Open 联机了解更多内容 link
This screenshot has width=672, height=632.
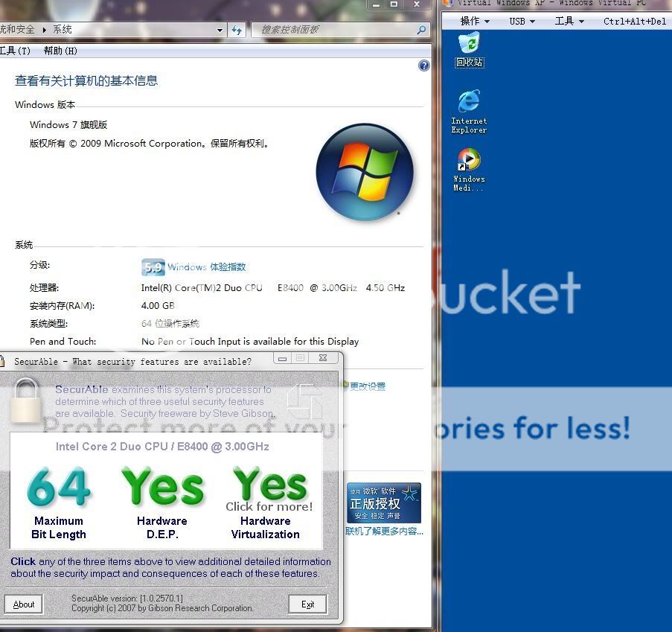385,532
